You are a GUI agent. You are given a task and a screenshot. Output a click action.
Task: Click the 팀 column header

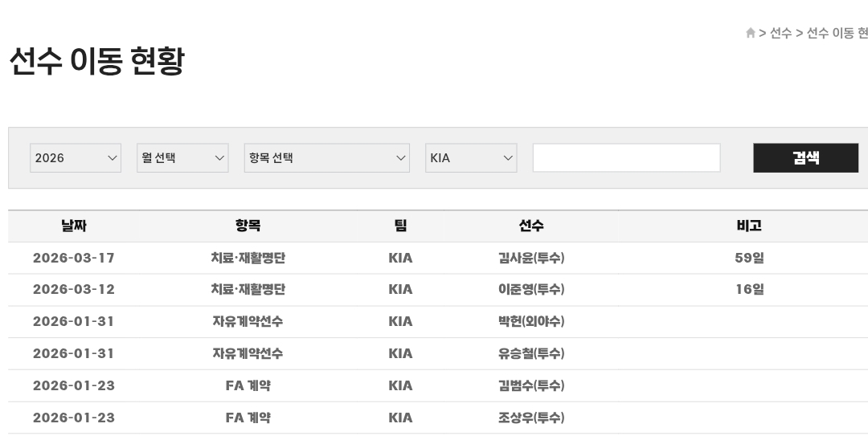(400, 226)
